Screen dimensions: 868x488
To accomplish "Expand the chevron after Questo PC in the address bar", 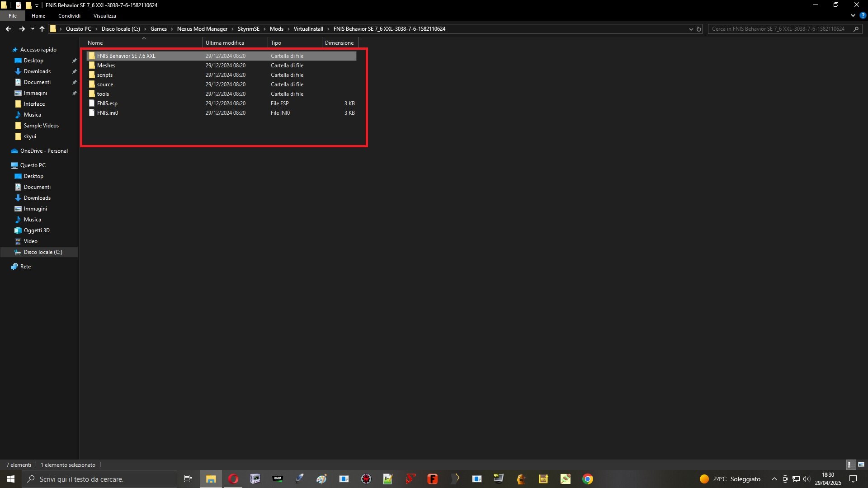I will 96,29.
